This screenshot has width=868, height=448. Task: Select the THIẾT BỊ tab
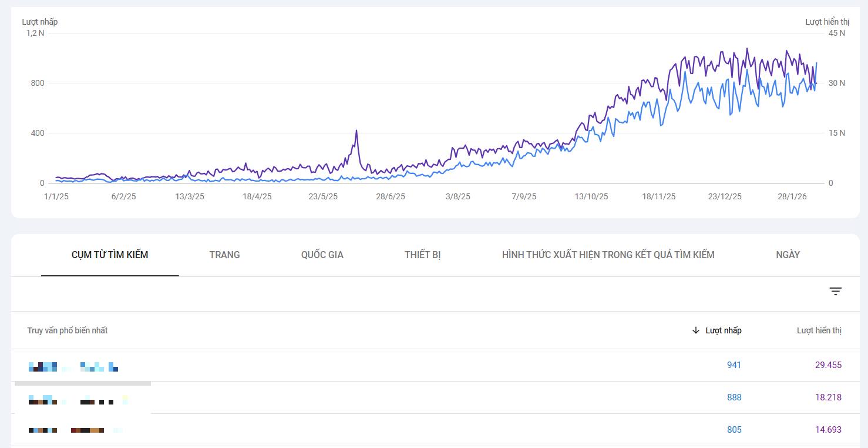pyautogui.click(x=422, y=255)
